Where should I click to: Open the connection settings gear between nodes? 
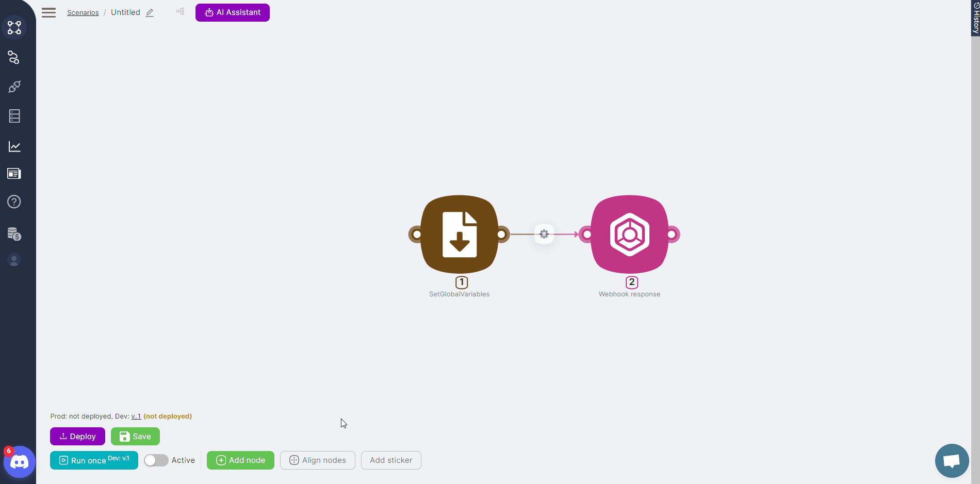coord(544,235)
